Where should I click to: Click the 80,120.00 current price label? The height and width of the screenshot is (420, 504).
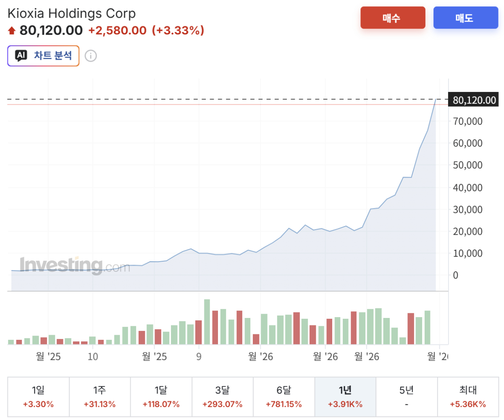(473, 100)
